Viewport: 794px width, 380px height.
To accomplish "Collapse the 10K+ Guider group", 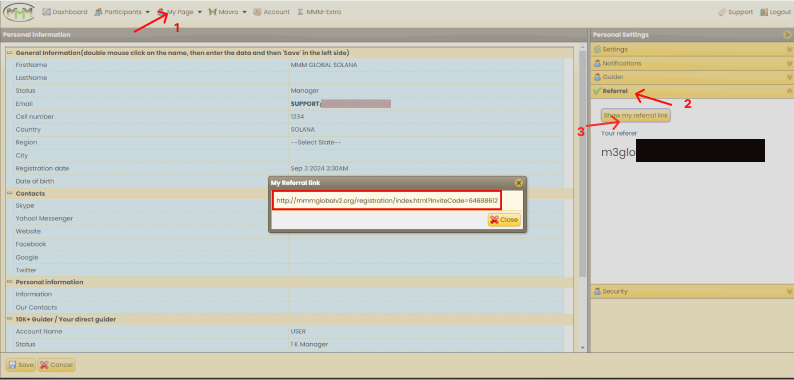I will point(9,319).
